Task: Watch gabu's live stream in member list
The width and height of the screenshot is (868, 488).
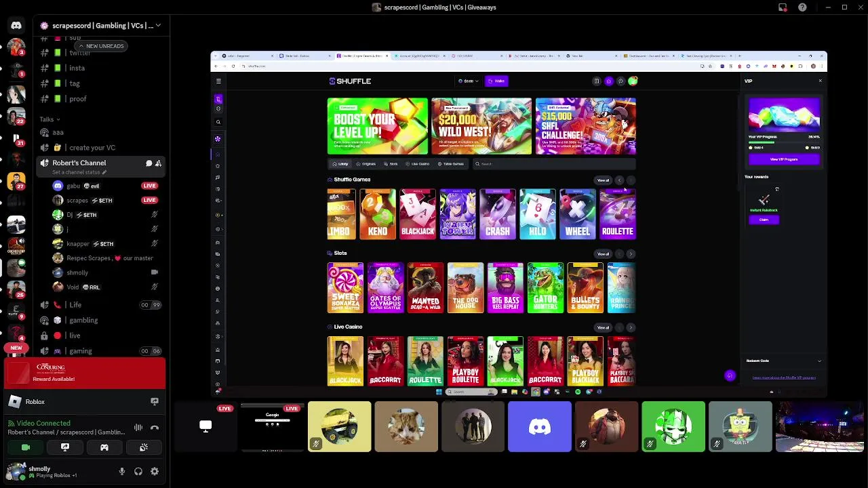Action: click(149, 186)
